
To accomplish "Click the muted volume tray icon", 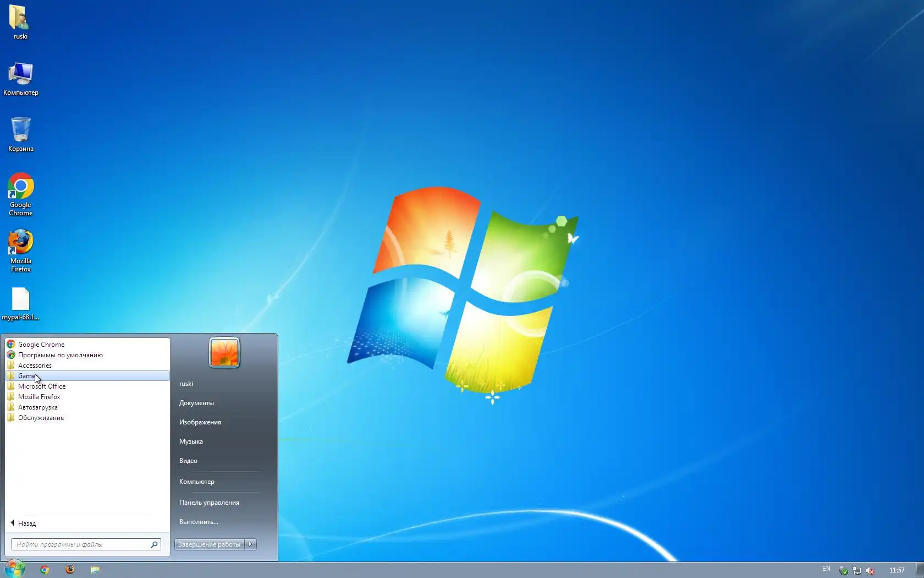I will (870, 570).
